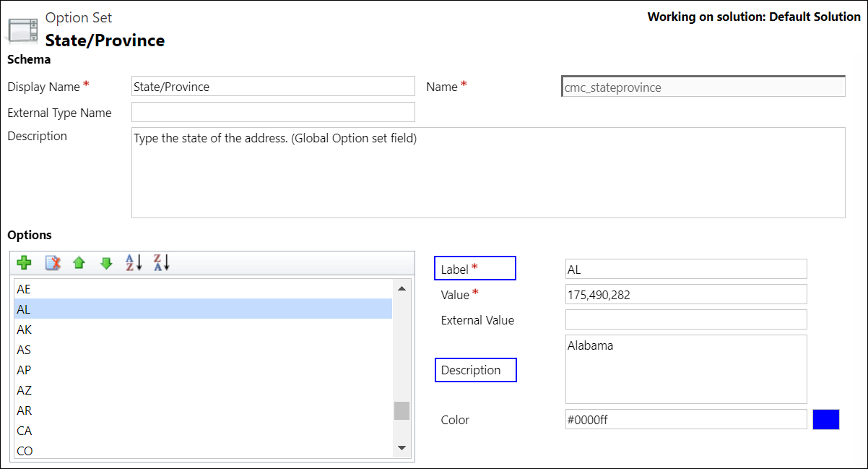Select the CA option in list
This screenshot has width=868, height=469.
[202, 431]
